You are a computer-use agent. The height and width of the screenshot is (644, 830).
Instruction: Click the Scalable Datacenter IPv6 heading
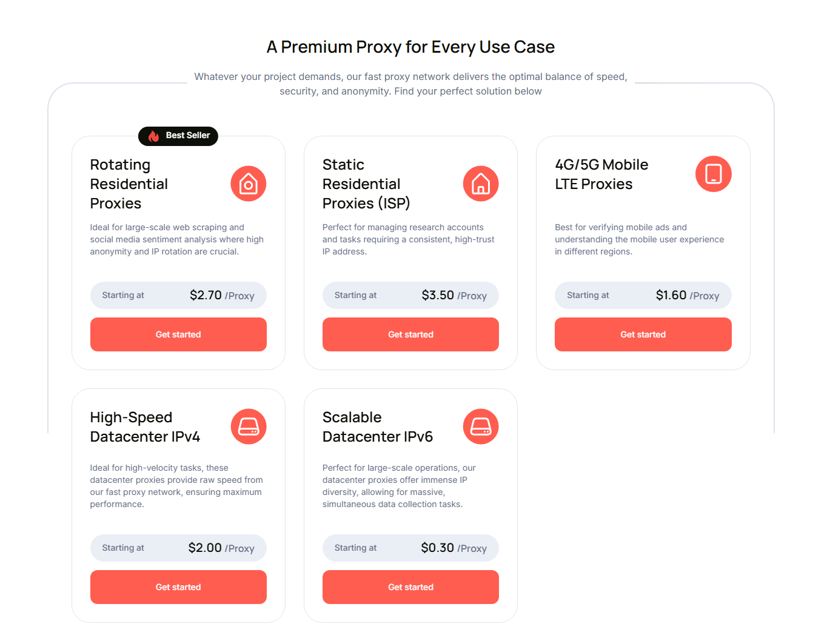click(378, 427)
